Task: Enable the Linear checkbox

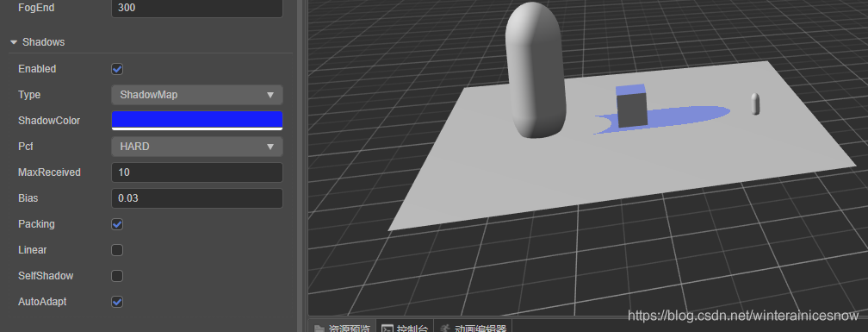Action: (x=117, y=250)
